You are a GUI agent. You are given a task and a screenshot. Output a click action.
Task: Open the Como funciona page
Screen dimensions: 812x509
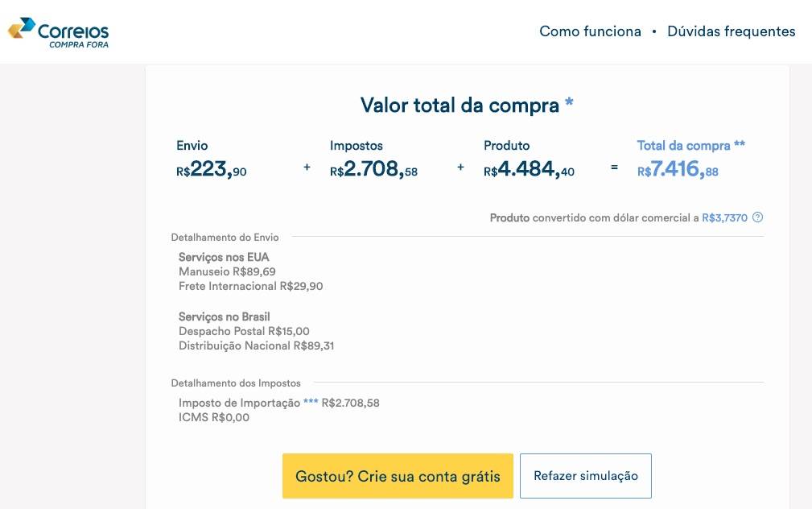590,31
